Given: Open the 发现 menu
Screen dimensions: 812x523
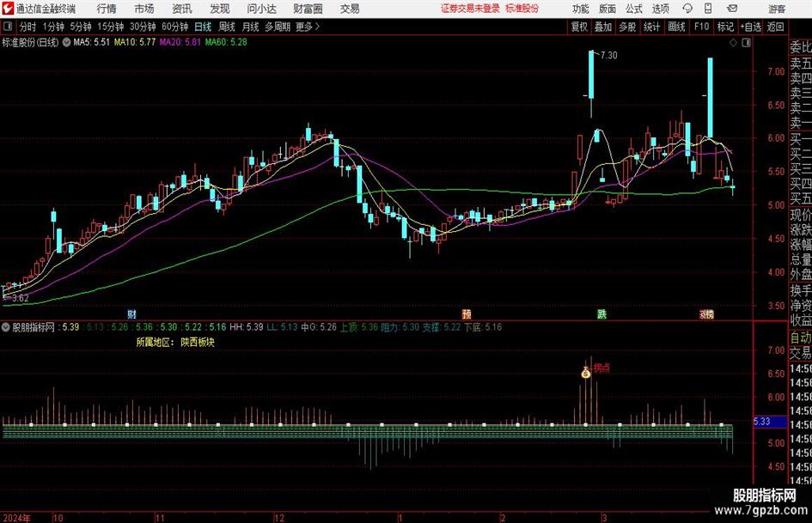Looking at the screenshot, I should click(x=220, y=9).
